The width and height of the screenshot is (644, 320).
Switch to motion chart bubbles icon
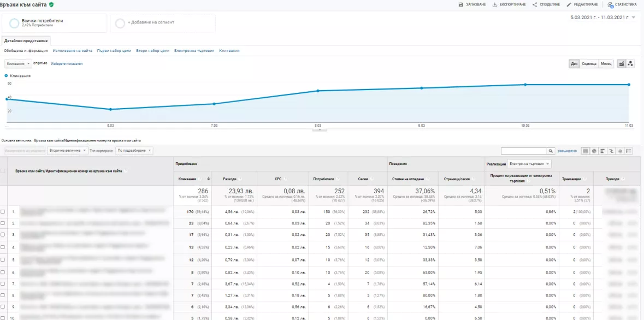click(x=630, y=64)
